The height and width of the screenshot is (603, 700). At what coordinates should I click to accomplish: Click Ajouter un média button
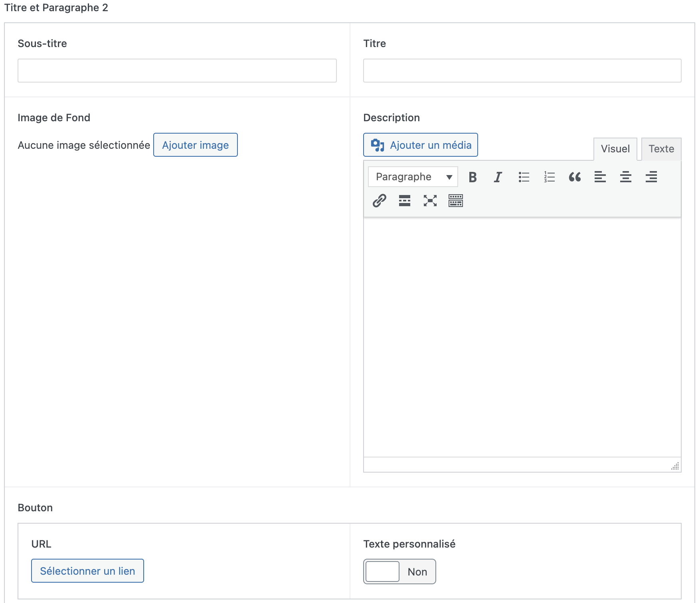coord(420,145)
